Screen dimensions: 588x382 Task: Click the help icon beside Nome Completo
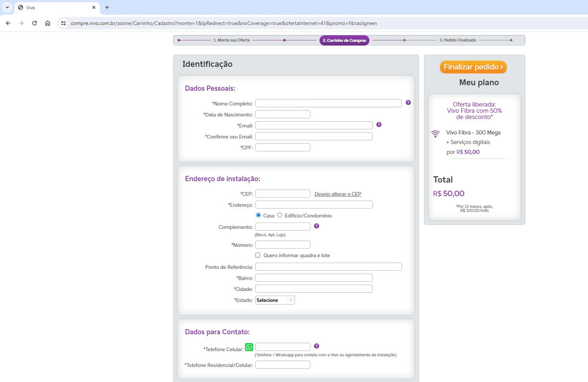point(408,103)
